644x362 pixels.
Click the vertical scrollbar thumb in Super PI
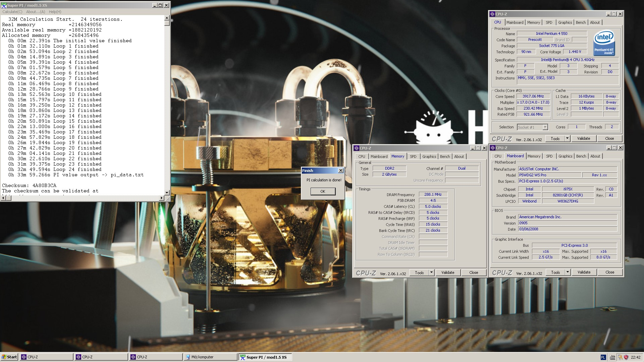(167, 23)
